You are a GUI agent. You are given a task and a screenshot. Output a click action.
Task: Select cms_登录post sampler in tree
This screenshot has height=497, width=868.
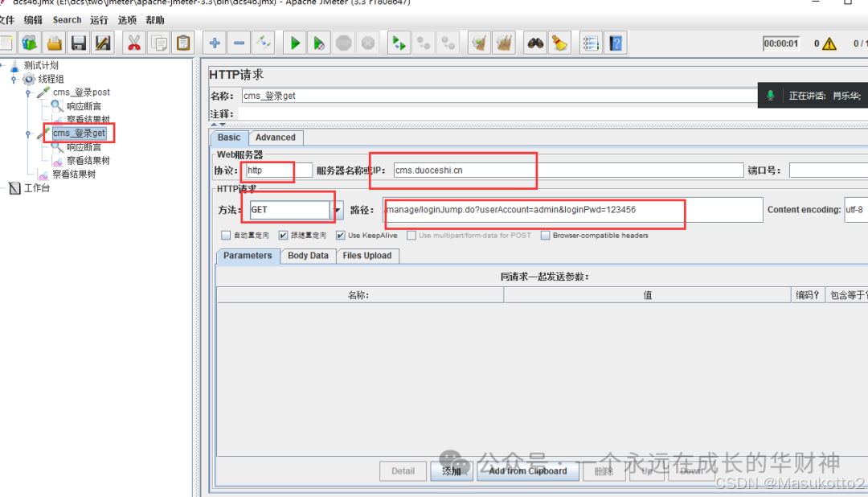[81, 92]
